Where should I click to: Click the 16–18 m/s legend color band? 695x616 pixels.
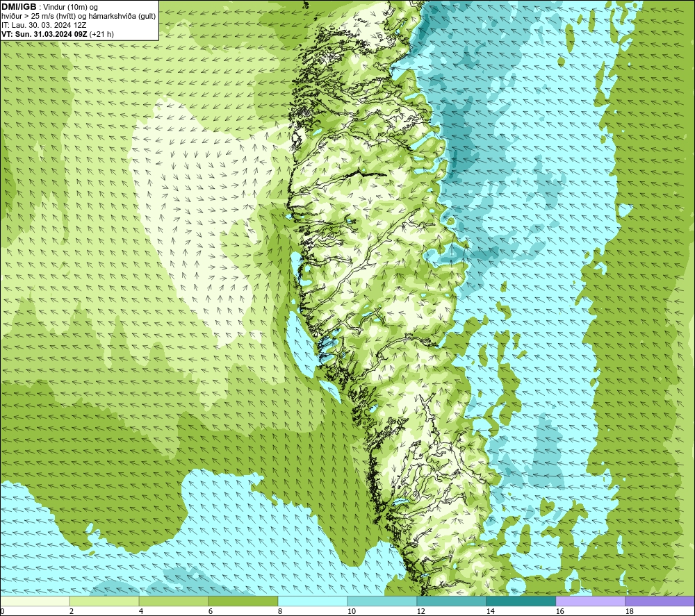[590, 601]
